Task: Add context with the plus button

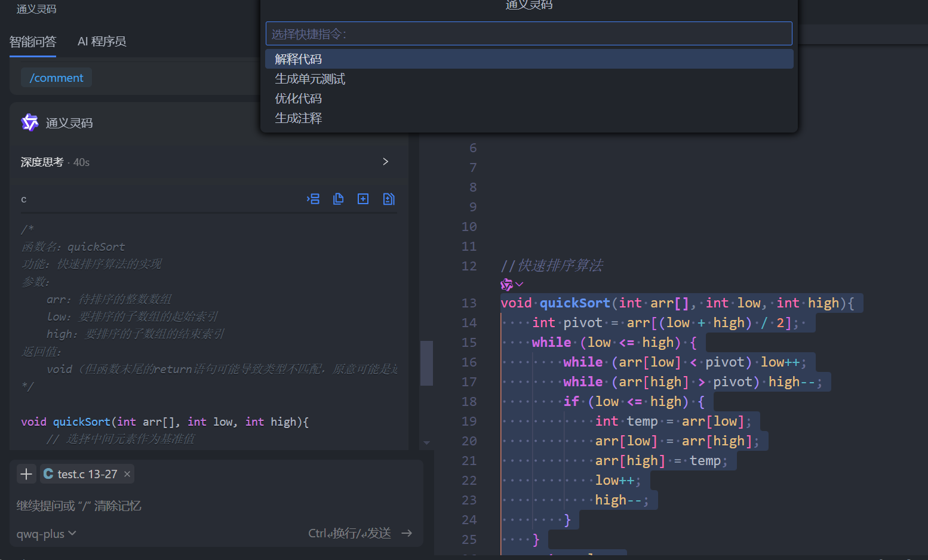Action: (x=26, y=474)
